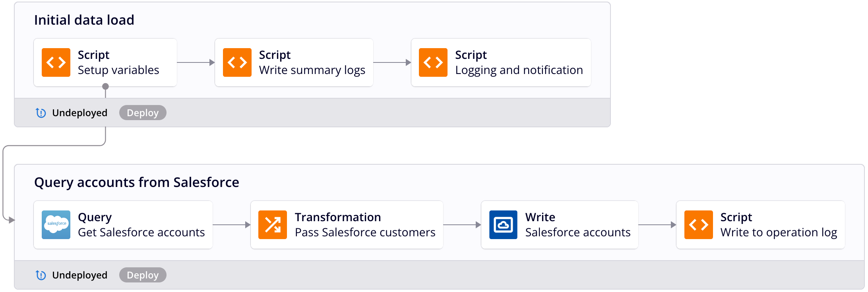
Task: Click the operation link dot under Setup variables
Action: pos(105,86)
